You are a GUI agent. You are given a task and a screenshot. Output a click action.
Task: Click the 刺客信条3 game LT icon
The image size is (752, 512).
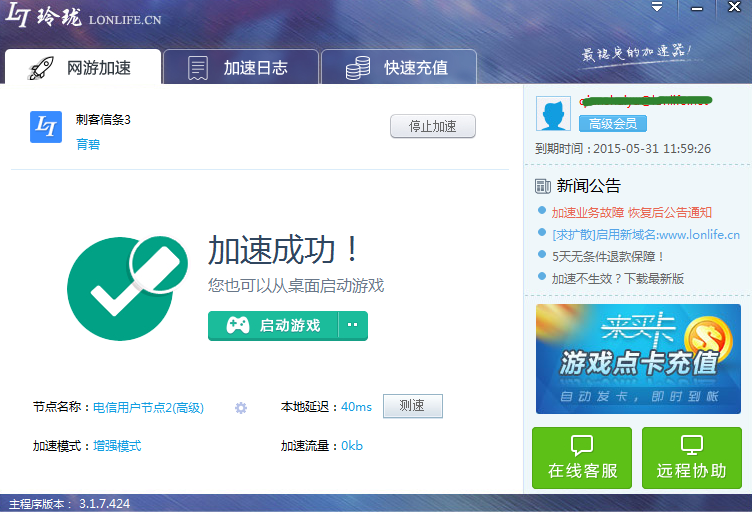coord(46,127)
